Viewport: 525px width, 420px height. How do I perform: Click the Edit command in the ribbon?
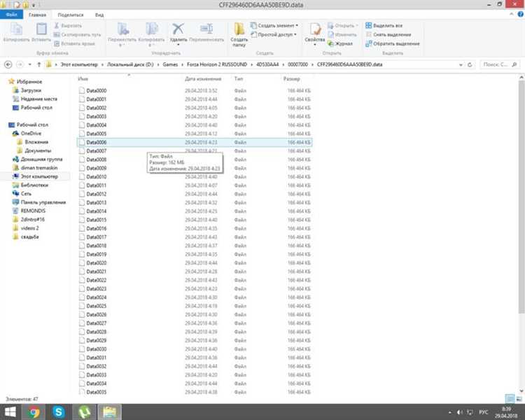point(342,34)
